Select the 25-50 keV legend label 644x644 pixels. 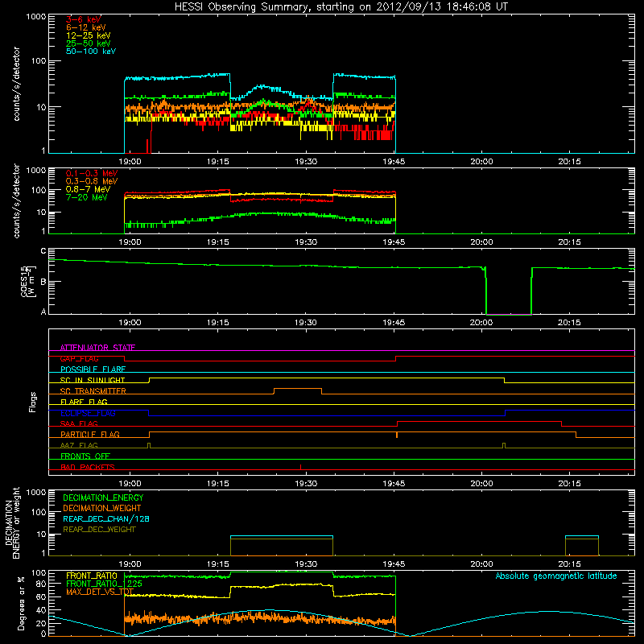(89, 43)
